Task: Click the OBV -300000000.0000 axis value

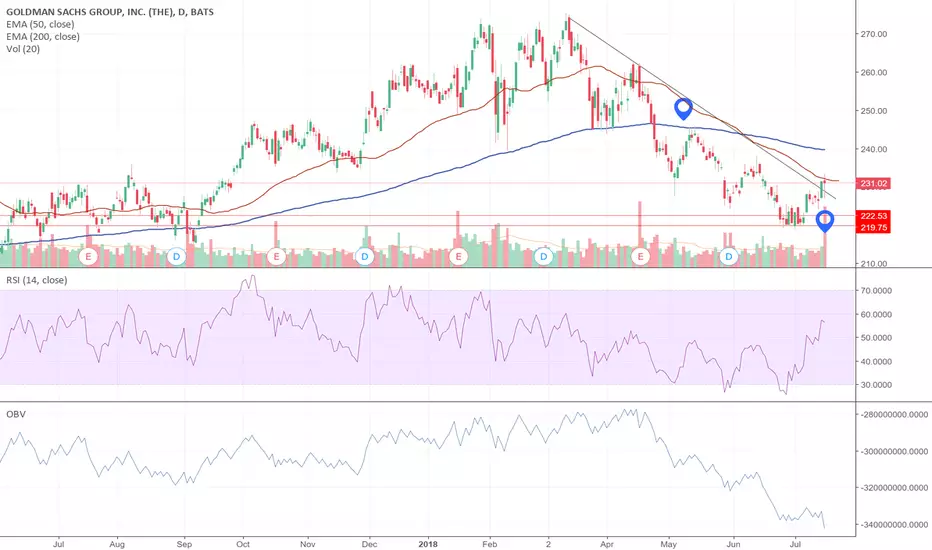Action: click(x=894, y=452)
